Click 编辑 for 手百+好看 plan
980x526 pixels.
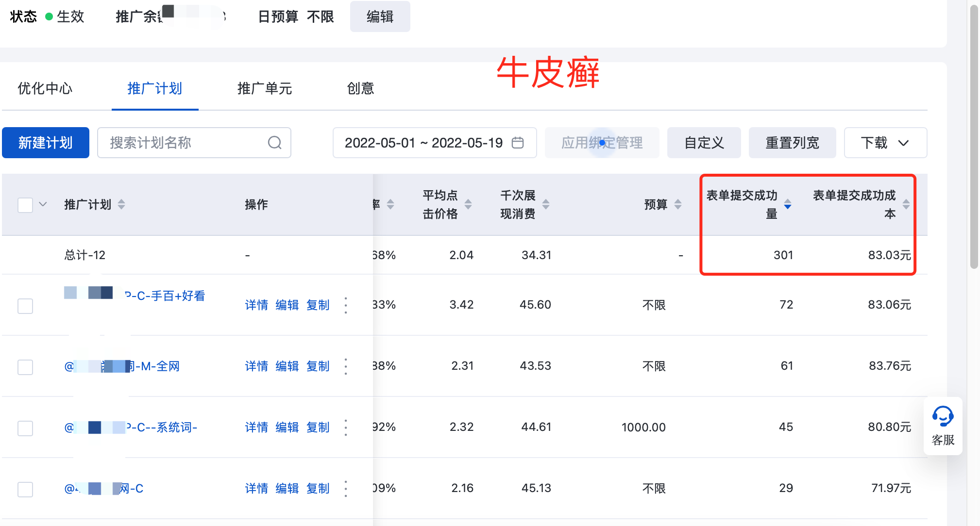(287, 305)
